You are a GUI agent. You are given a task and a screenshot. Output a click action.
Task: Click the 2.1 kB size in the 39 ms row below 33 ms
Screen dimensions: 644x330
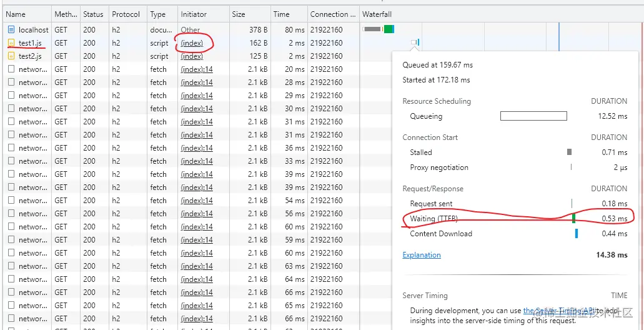258,174
